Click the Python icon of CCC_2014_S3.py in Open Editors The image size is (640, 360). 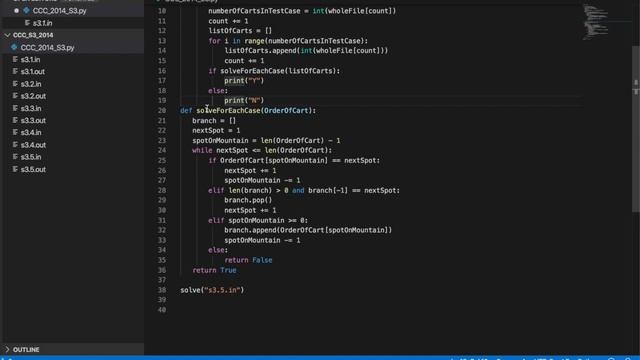pyautogui.click(x=27, y=11)
